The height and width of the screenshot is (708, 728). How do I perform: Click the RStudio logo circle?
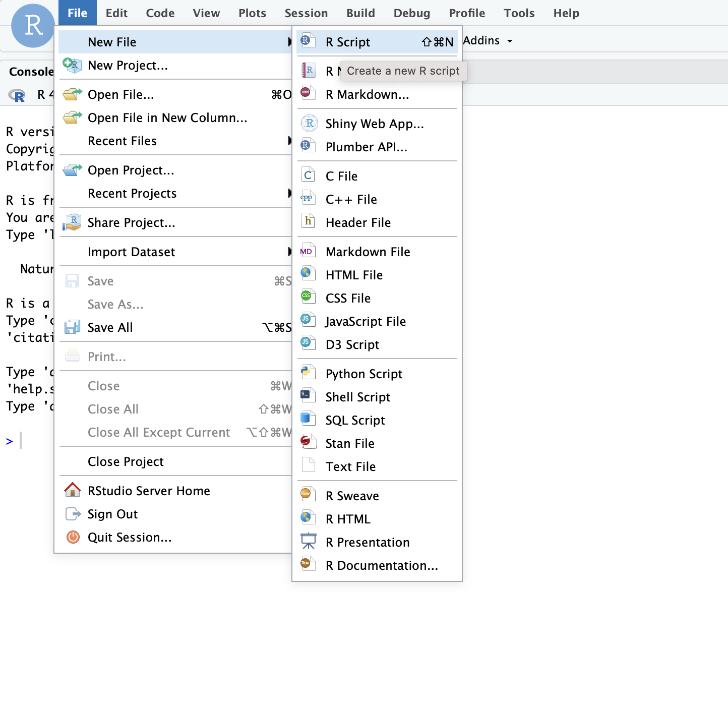pyautogui.click(x=33, y=25)
